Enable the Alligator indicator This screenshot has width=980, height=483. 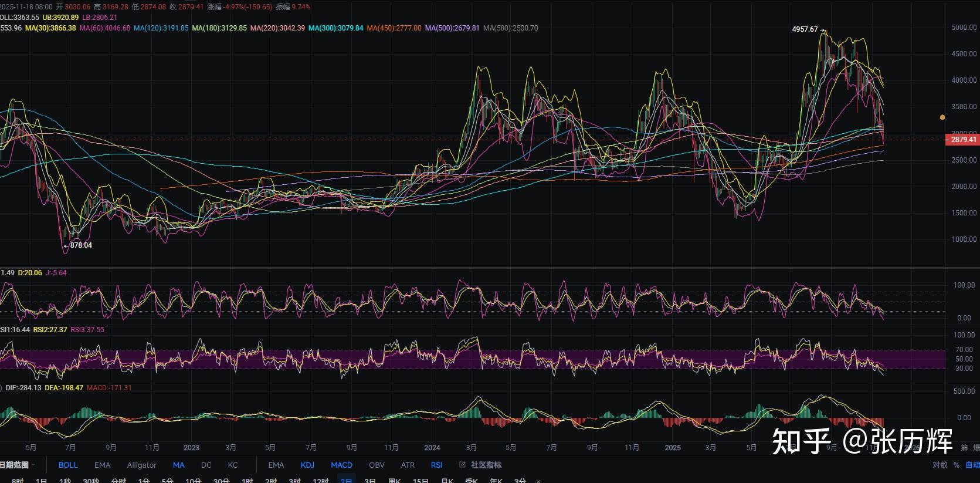point(142,465)
